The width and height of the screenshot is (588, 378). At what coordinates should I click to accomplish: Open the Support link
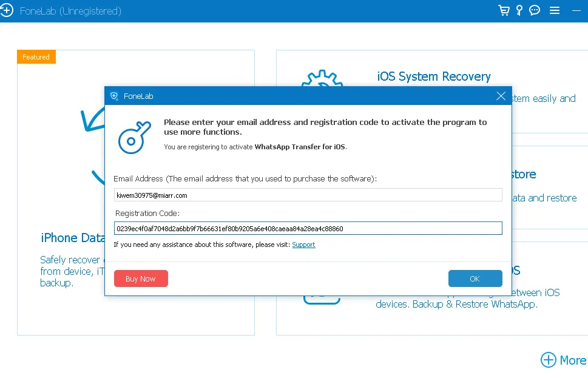pos(303,245)
